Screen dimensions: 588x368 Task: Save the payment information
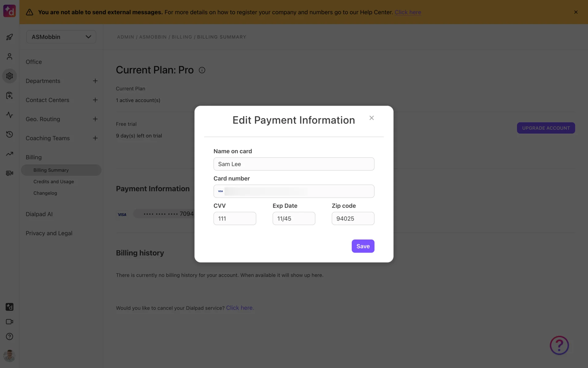tap(363, 246)
